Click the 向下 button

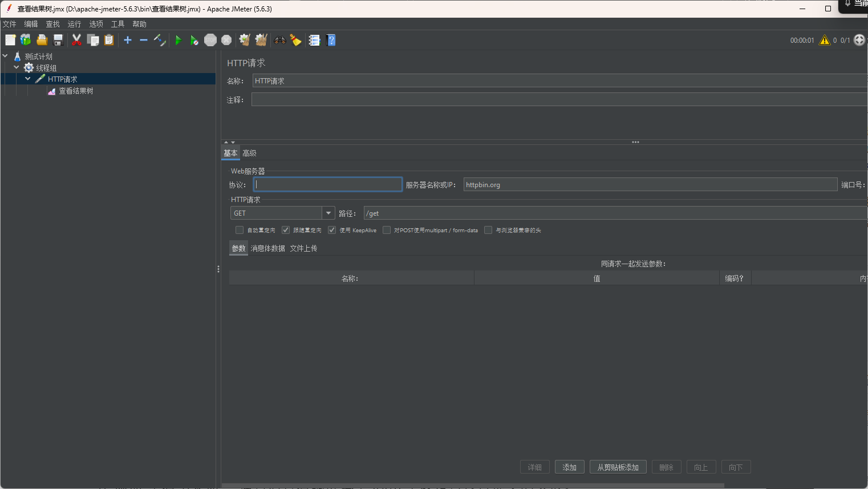(736, 467)
